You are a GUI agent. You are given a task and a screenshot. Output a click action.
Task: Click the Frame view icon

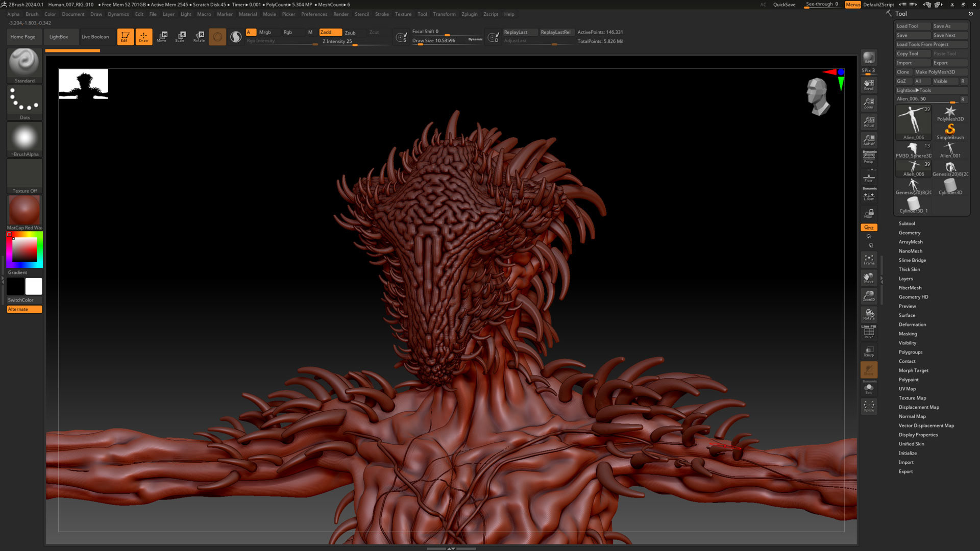pyautogui.click(x=868, y=259)
